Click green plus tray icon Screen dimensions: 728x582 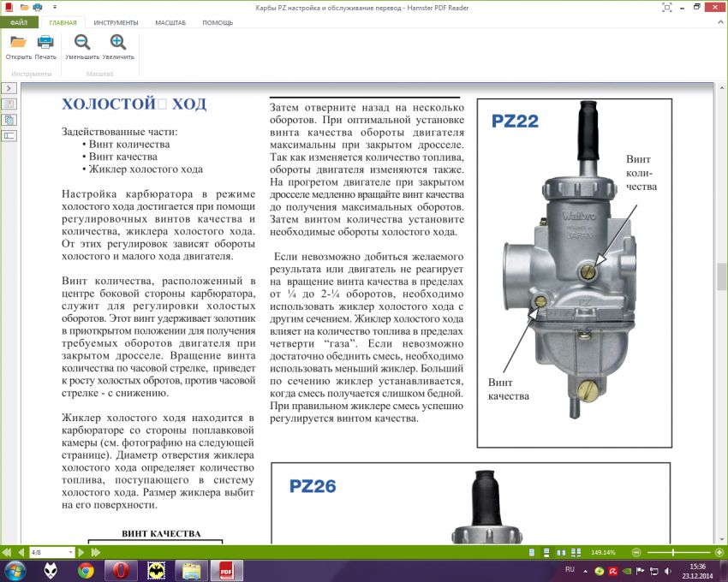click(x=600, y=572)
